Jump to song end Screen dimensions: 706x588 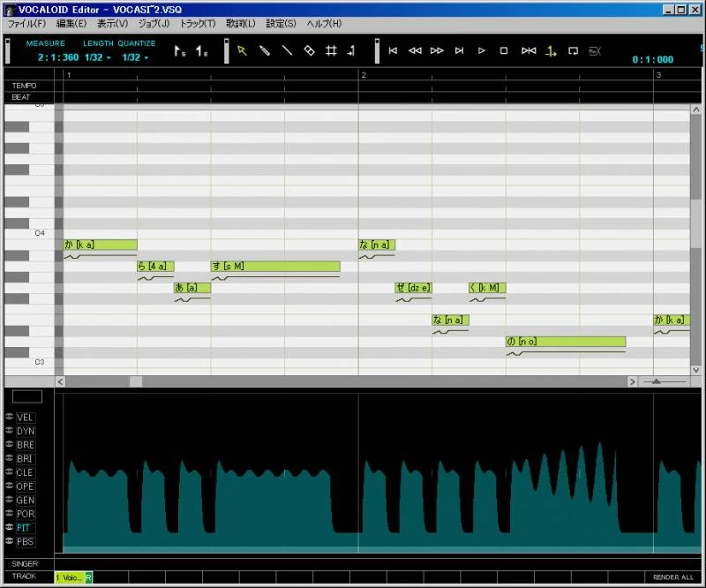[459, 50]
